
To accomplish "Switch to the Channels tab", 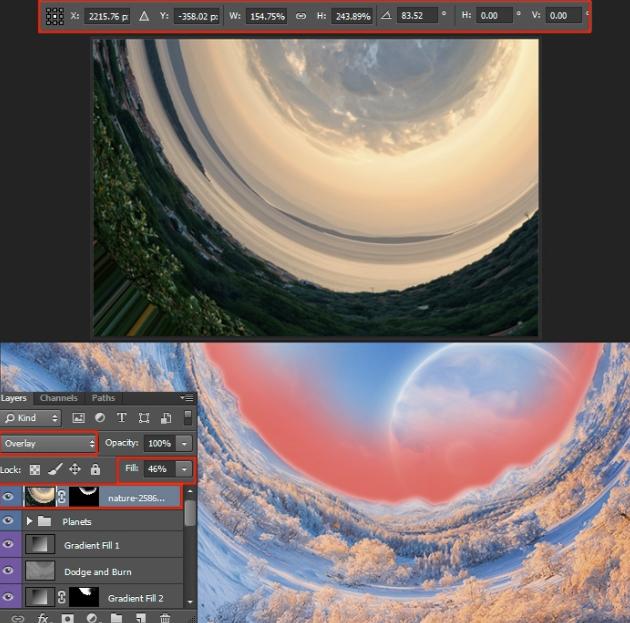I will 59,398.
